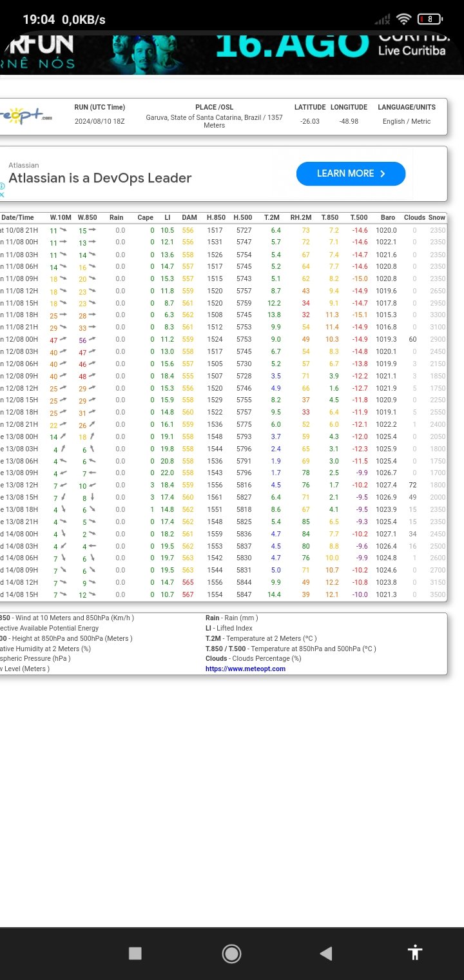
Task: Click the Rain column header
Action: click(x=116, y=218)
